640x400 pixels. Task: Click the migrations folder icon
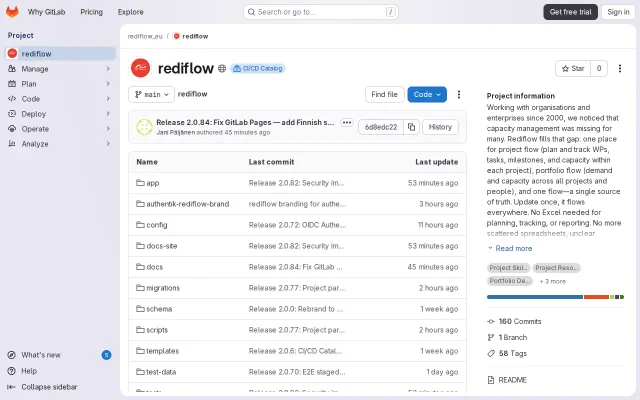(140, 288)
